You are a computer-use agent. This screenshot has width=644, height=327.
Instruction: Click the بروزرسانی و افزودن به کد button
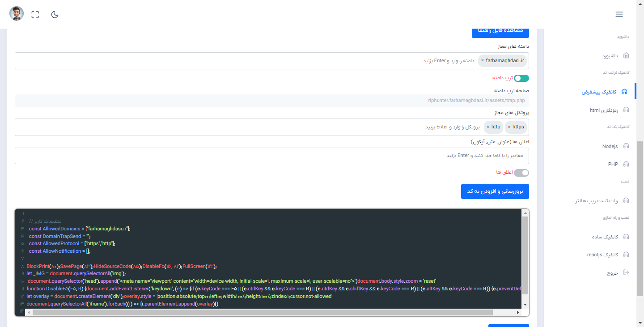coord(495,191)
